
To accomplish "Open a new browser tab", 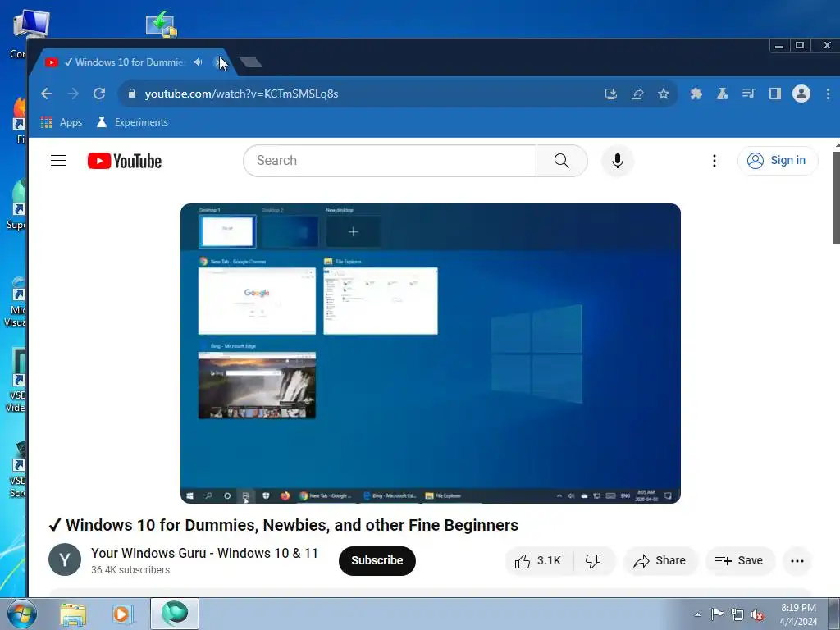I will click(x=251, y=62).
